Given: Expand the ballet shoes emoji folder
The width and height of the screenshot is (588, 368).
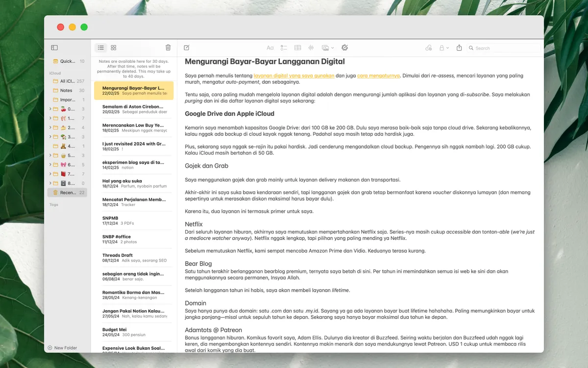Looking at the screenshot, I should click(50, 118).
